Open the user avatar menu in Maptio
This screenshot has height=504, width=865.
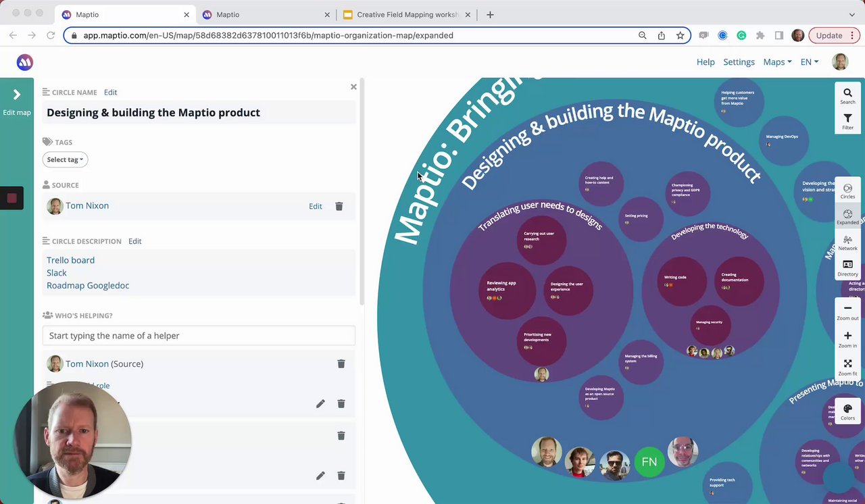[x=840, y=62]
